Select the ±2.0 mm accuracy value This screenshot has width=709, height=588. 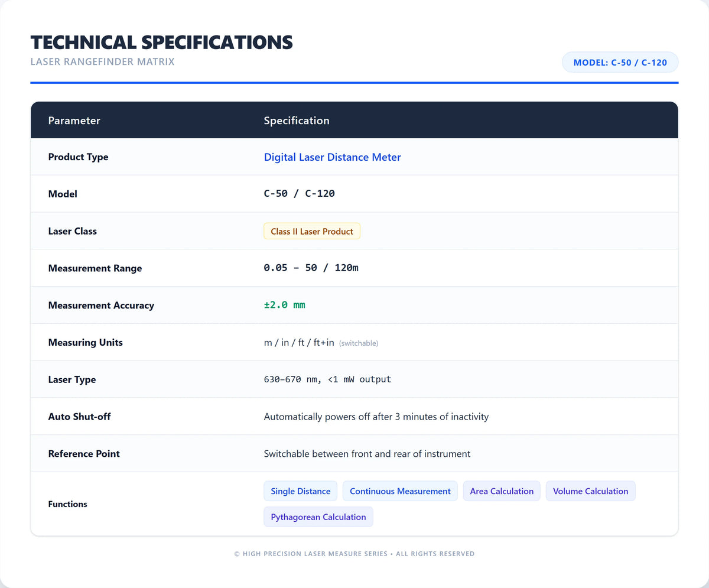coord(285,305)
